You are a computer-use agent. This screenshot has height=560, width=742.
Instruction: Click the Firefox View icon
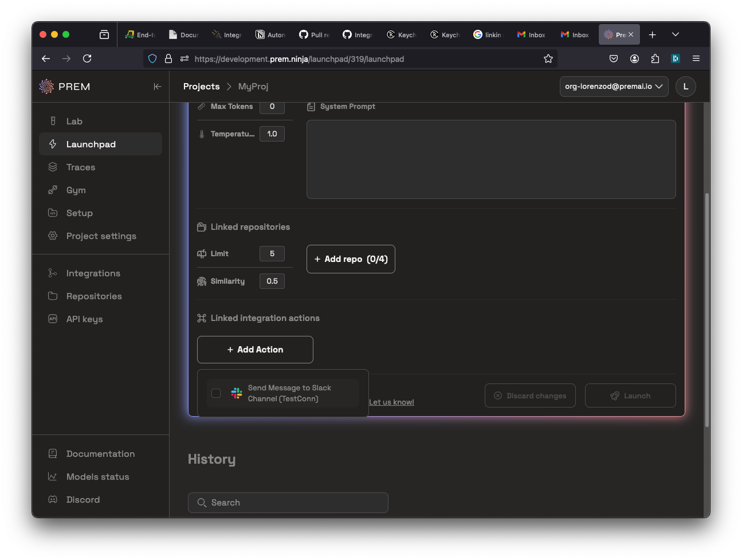pyautogui.click(x=104, y=34)
